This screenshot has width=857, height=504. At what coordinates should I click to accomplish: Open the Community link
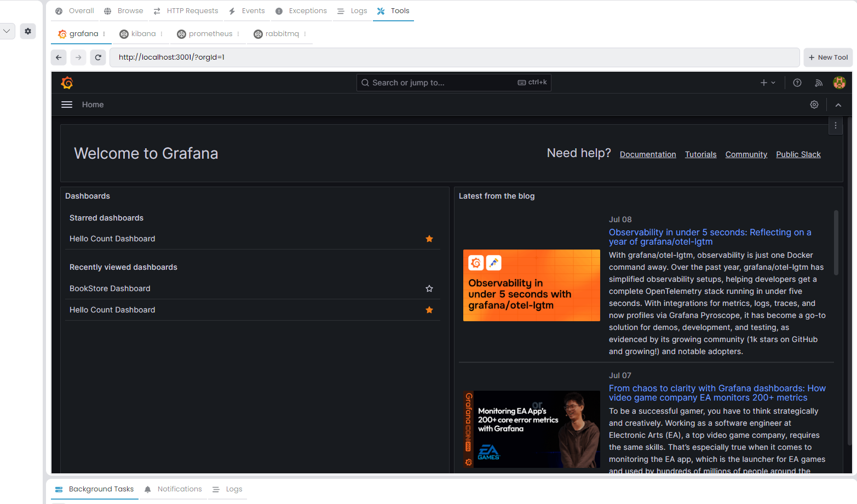click(746, 154)
